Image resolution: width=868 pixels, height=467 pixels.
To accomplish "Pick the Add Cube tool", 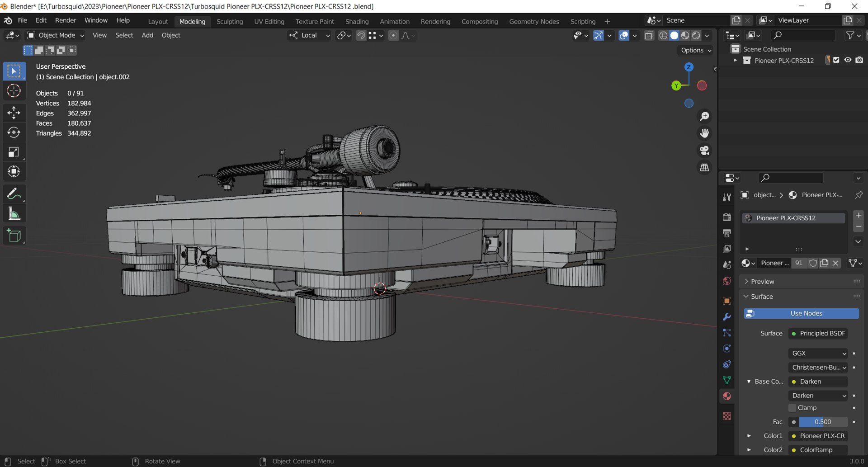I will [x=14, y=236].
